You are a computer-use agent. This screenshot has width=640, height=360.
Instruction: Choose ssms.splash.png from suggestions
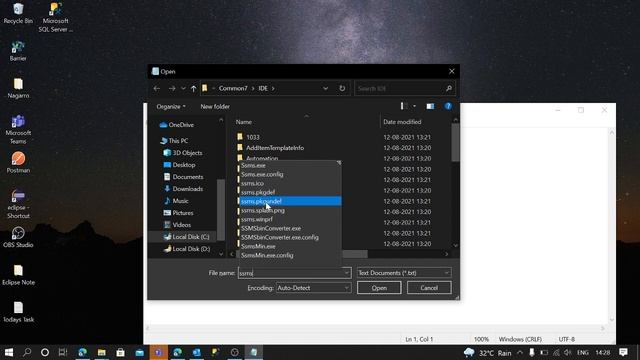click(x=290, y=210)
